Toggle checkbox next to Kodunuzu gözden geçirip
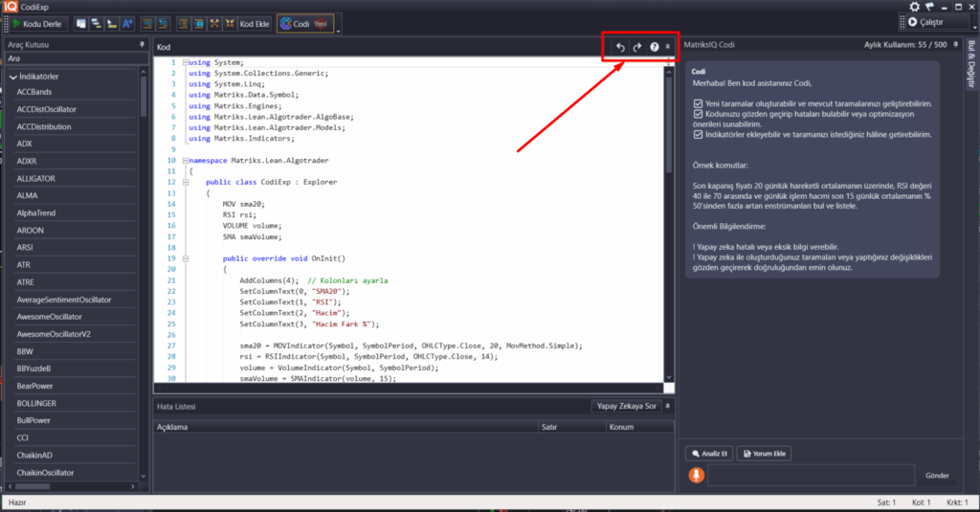The image size is (980, 512). (697, 114)
